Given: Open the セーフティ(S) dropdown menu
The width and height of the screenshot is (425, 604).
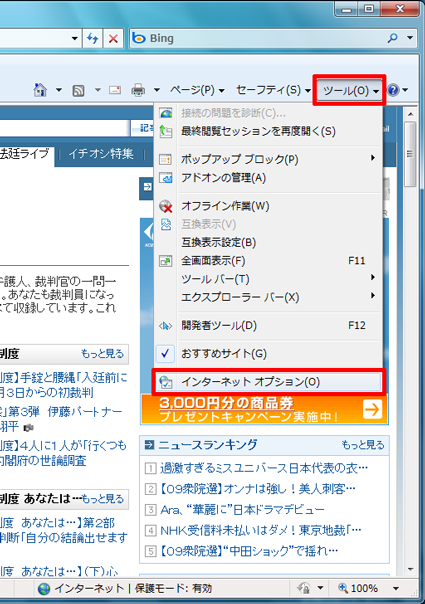Looking at the screenshot, I should click(x=274, y=90).
